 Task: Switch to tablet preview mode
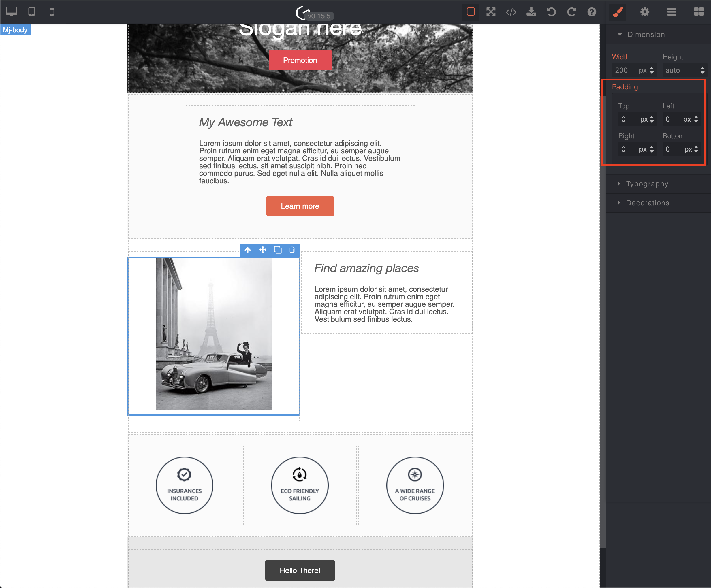[32, 12]
